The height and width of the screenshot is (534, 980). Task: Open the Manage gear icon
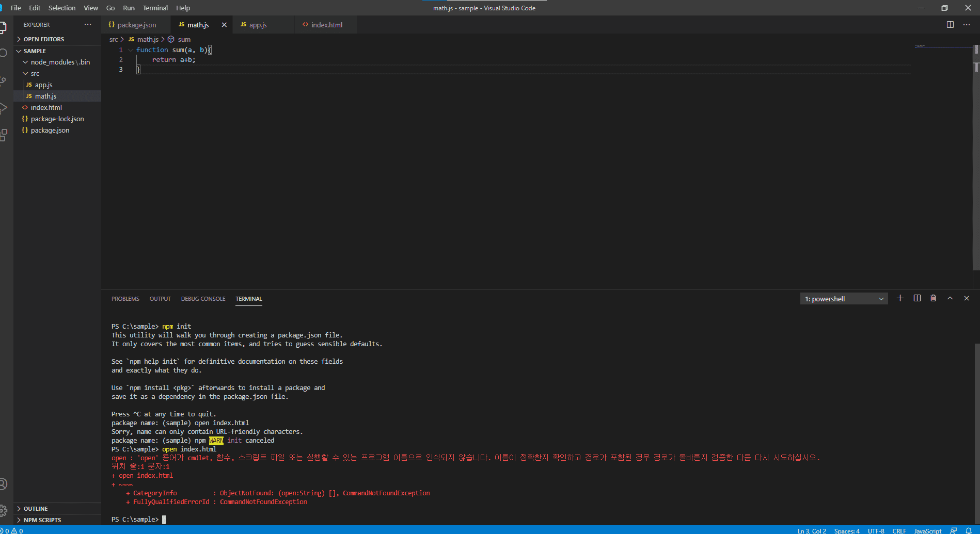click(x=3, y=511)
